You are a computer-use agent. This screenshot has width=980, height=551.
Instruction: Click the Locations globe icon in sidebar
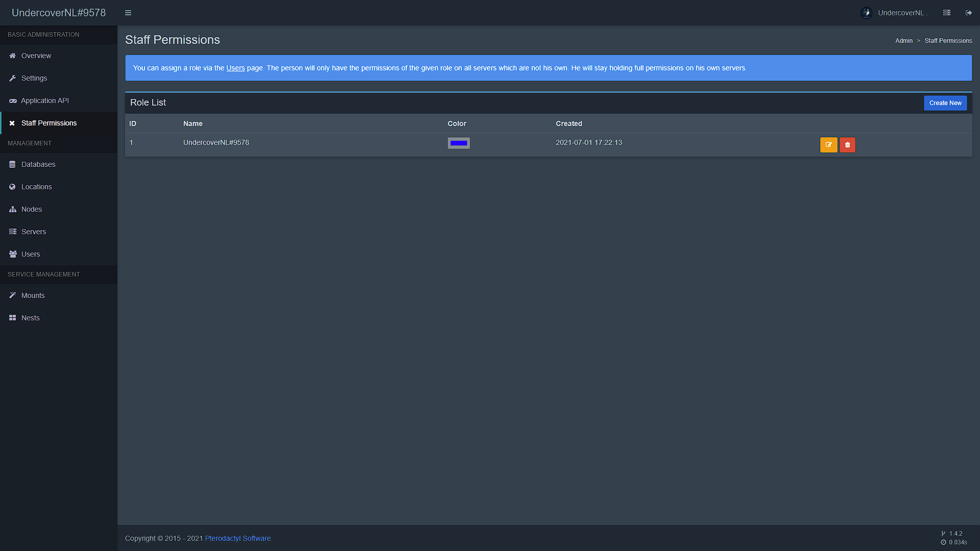[13, 187]
